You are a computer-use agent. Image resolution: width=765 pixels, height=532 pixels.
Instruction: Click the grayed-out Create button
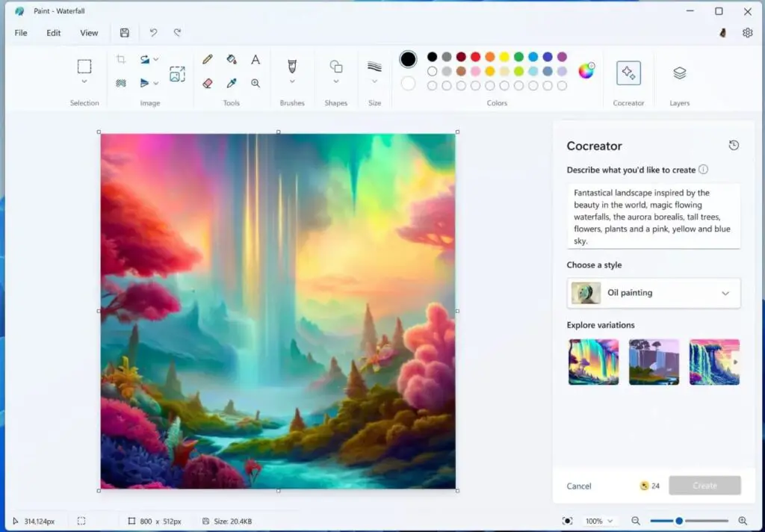[704, 486]
